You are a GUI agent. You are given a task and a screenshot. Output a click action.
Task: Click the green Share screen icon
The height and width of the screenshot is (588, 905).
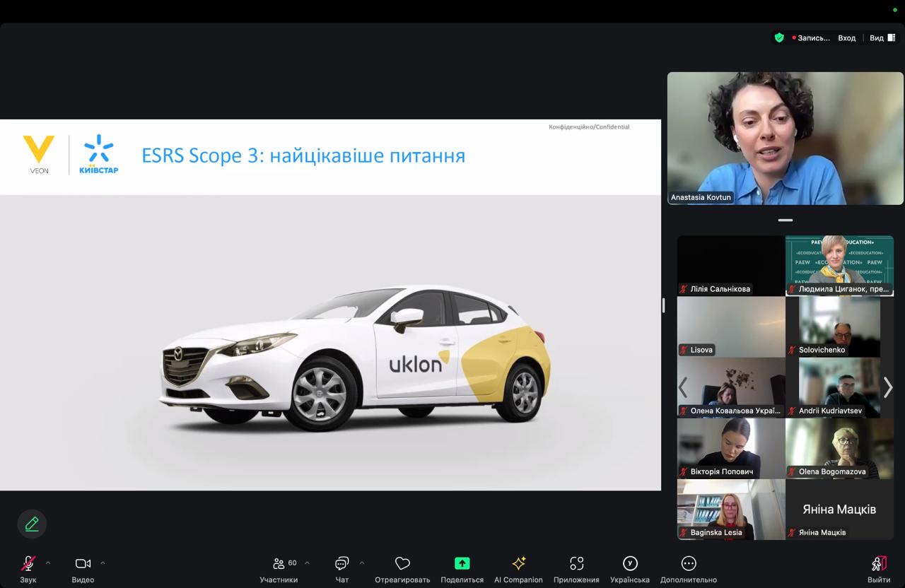(462, 563)
